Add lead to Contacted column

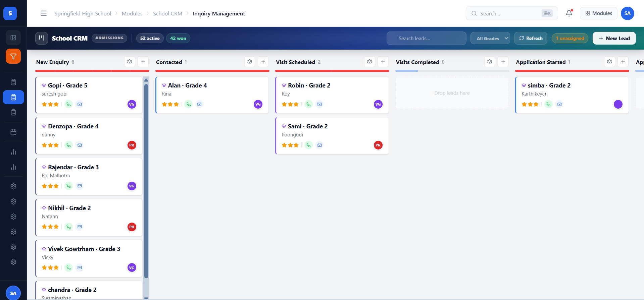[x=263, y=62]
